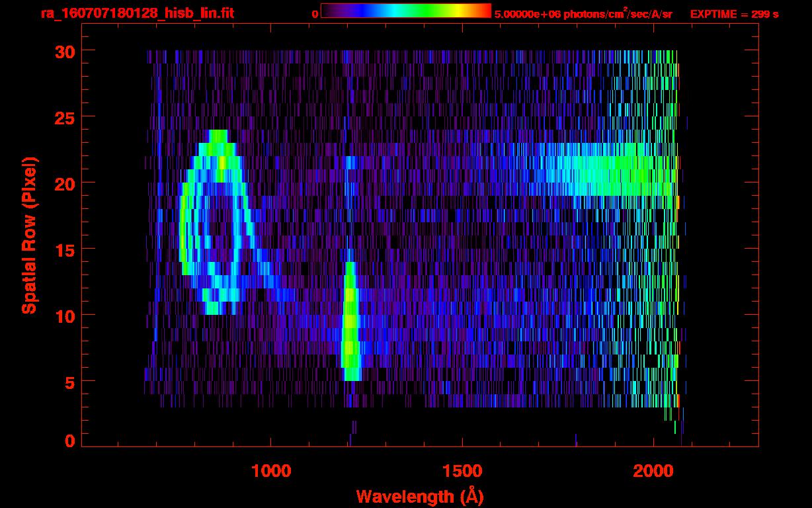Click the EXPTIME = 299 s text
The image size is (812, 508).
[x=734, y=14]
